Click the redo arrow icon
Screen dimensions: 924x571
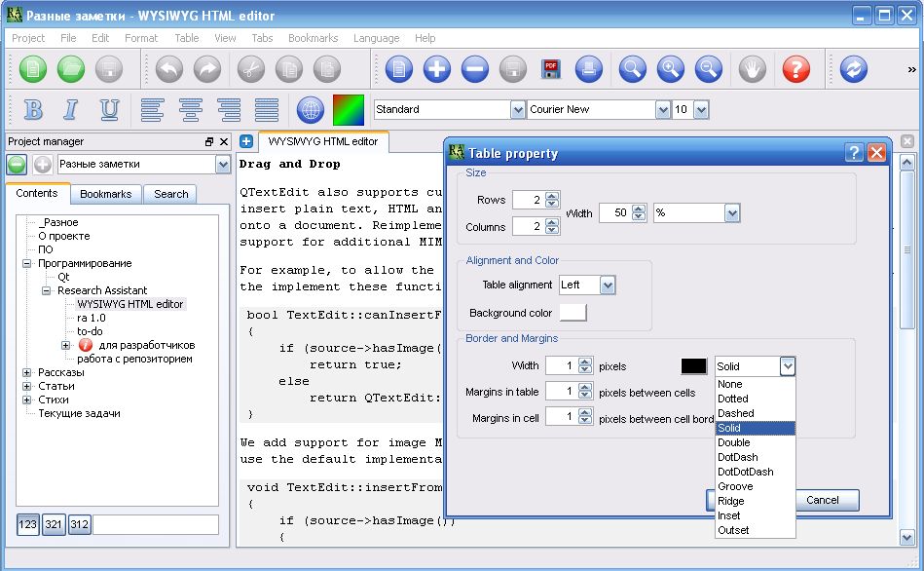point(207,69)
